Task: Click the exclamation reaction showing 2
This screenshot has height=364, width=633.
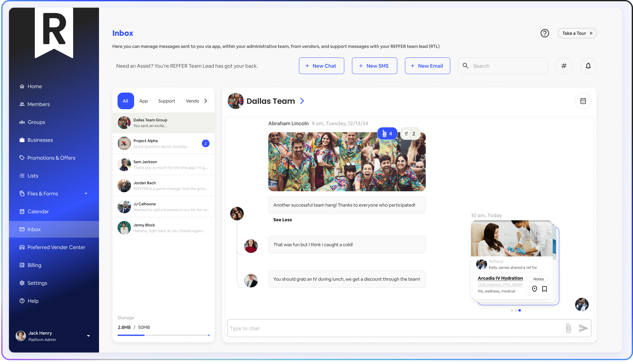Action: click(410, 134)
